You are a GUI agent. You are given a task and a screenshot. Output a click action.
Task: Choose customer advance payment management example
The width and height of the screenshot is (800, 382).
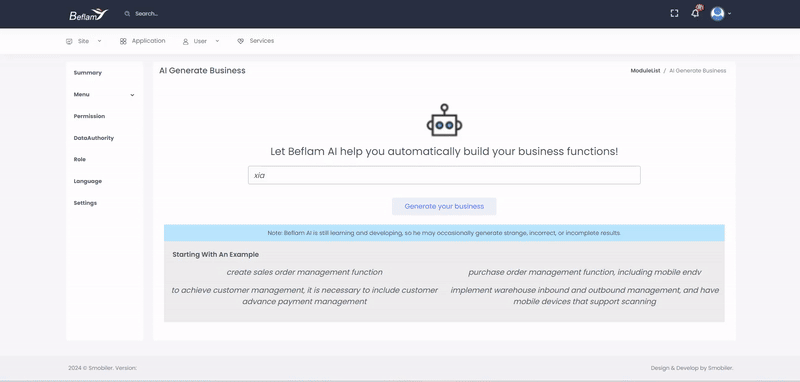tap(305, 296)
